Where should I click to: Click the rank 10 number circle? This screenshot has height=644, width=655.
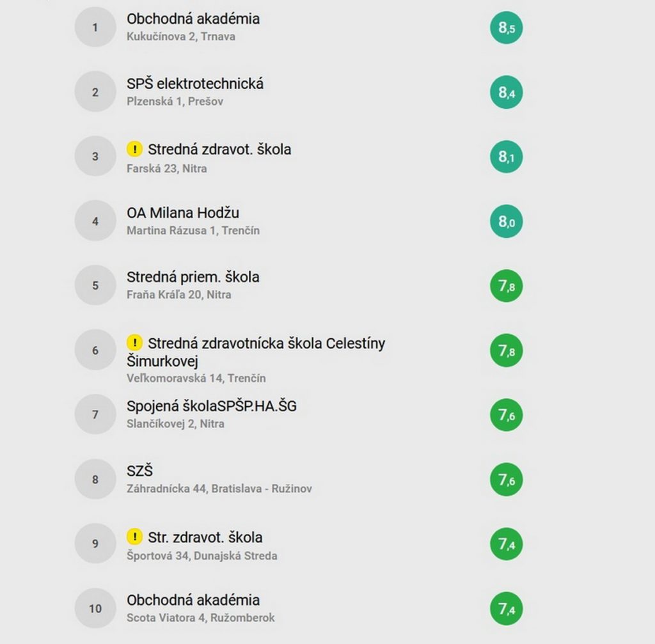click(95, 608)
